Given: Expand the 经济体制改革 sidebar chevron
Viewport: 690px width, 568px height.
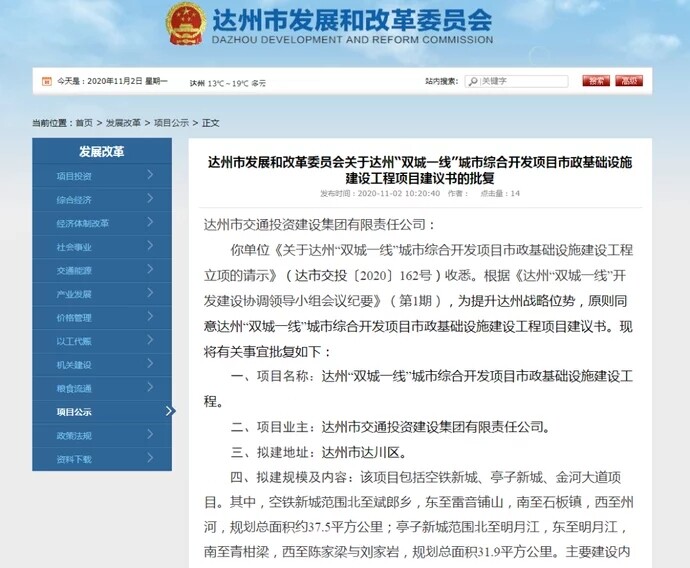Looking at the screenshot, I should tap(150, 222).
